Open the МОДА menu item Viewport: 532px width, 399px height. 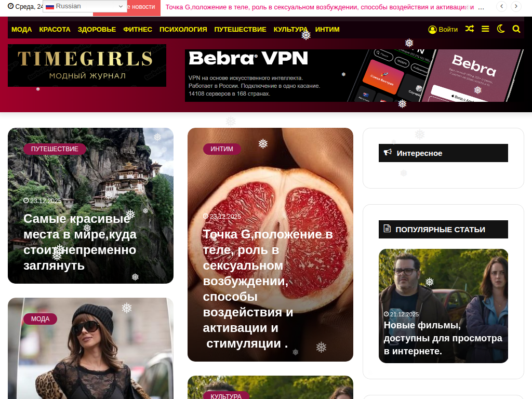[22, 30]
